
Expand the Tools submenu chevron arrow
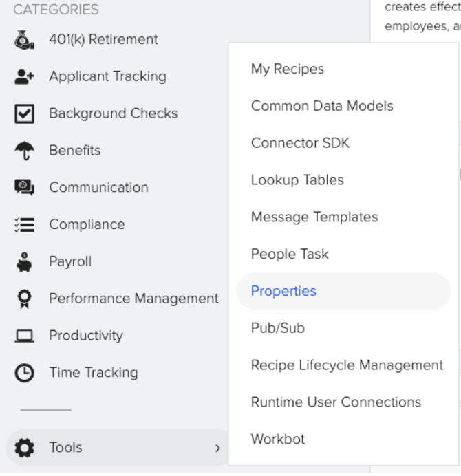[x=217, y=448]
